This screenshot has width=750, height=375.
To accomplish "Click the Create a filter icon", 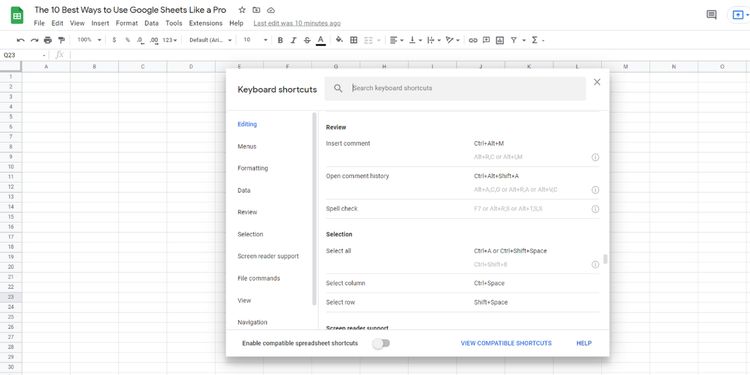I will [x=514, y=40].
